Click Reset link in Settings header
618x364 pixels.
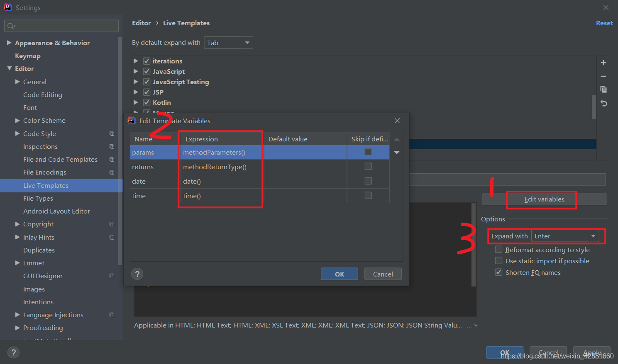click(x=604, y=23)
